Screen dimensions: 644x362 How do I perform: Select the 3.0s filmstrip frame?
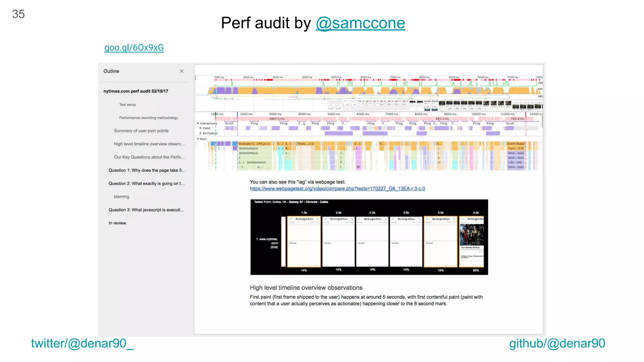coord(406,241)
